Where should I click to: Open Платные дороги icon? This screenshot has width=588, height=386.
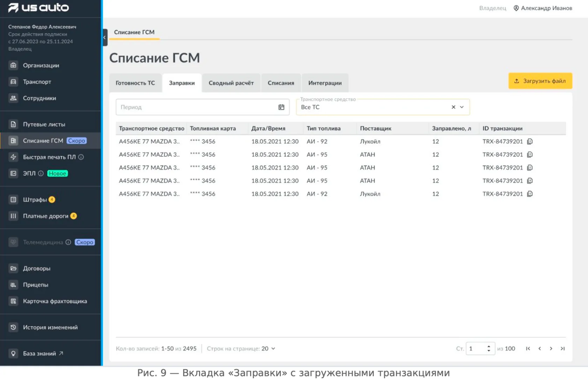coord(13,216)
